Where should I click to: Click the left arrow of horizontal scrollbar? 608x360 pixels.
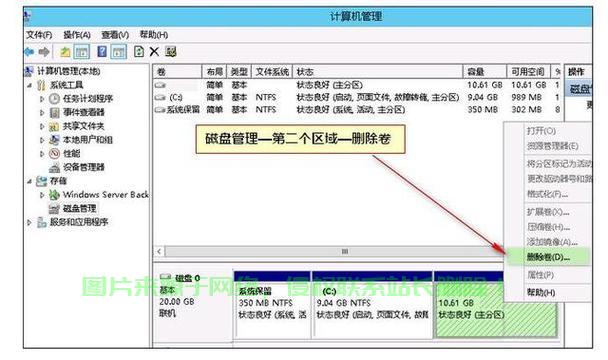click(x=159, y=251)
